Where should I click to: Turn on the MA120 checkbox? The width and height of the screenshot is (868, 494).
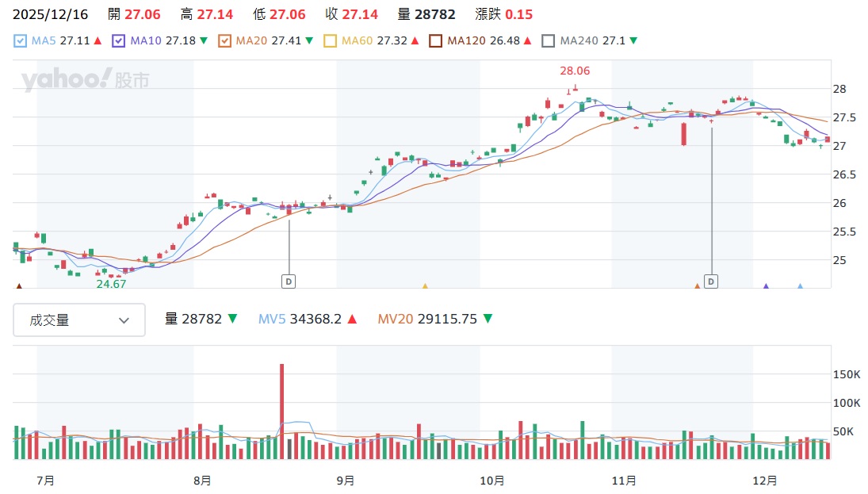coord(435,40)
